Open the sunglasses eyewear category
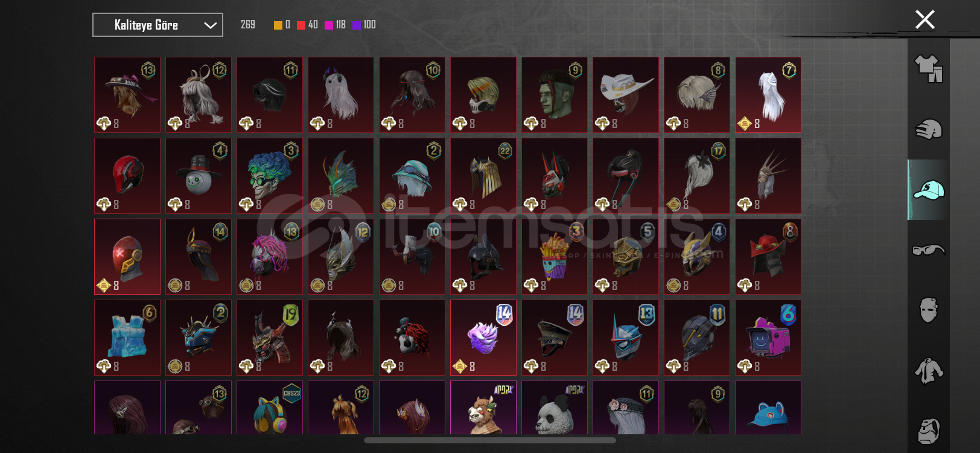Image resolution: width=980 pixels, height=453 pixels. 928,249
